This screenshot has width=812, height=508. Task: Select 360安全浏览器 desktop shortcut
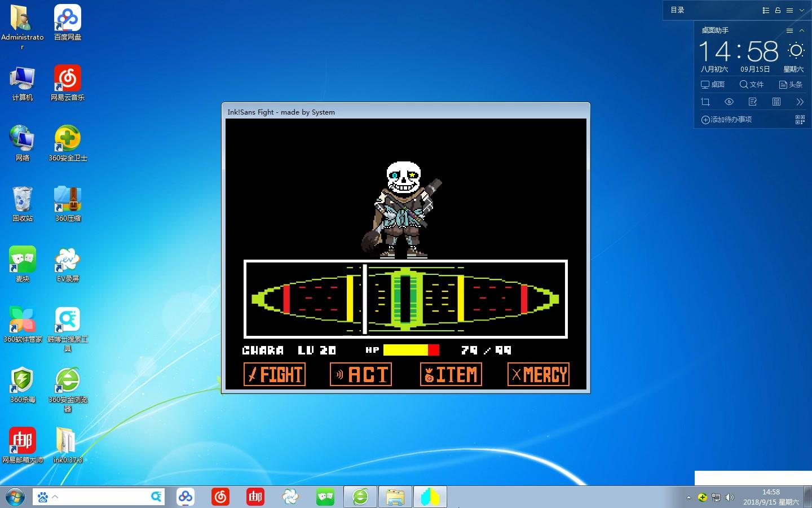point(68,389)
